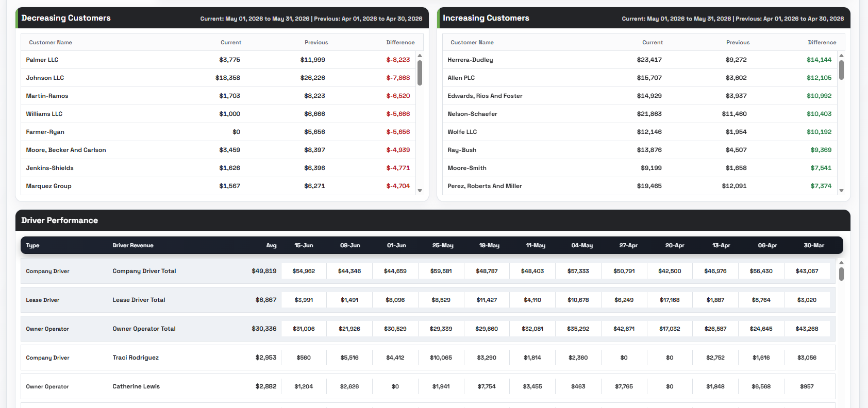Click the Type header in Driver Performance
The width and height of the screenshot is (868, 408).
coord(33,246)
